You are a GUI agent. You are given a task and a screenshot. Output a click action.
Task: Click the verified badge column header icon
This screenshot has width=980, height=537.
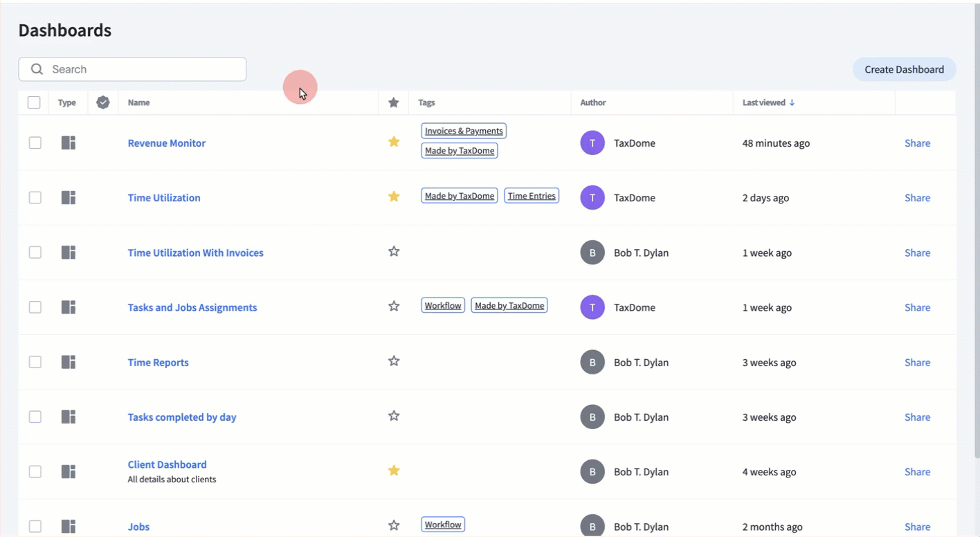(103, 102)
